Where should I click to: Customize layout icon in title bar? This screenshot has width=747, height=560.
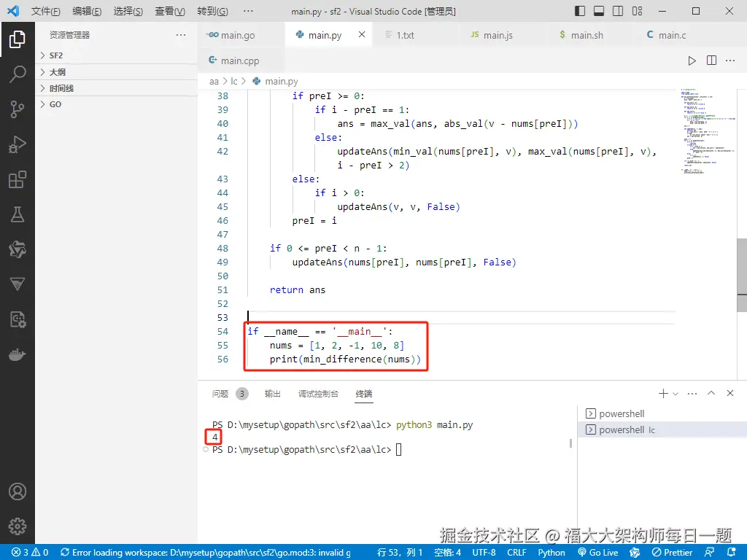click(x=637, y=11)
